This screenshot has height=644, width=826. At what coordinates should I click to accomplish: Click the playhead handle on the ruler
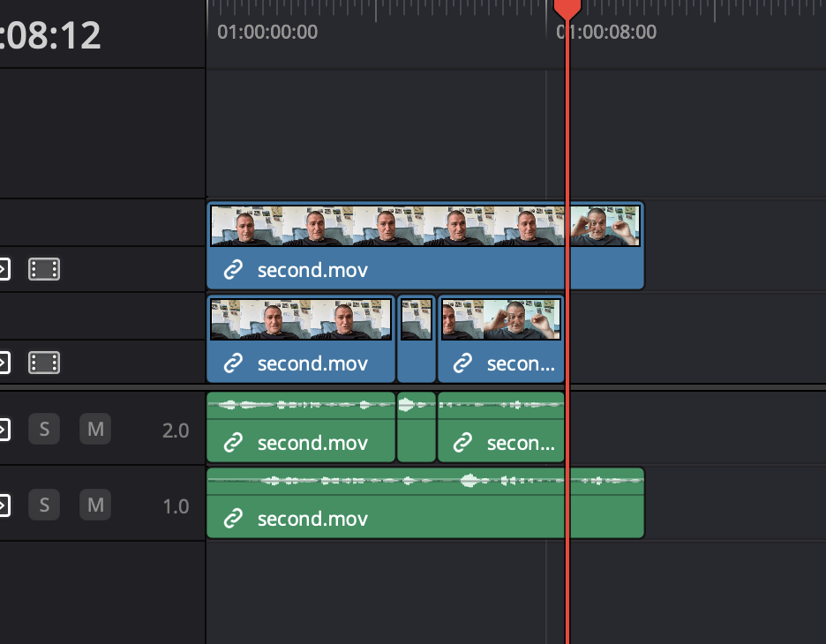[567, 8]
